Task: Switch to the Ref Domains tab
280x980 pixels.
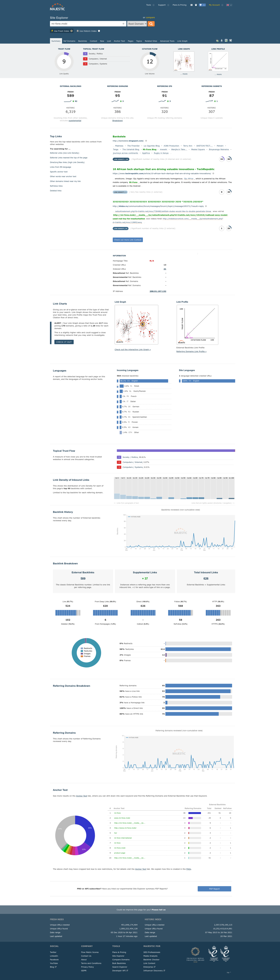Action: point(69,41)
